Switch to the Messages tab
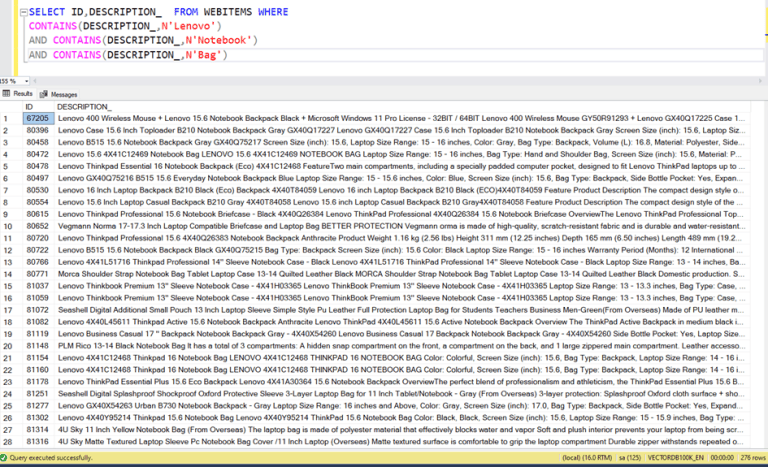The width and height of the screenshot is (768, 467). pyautogui.click(x=59, y=94)
